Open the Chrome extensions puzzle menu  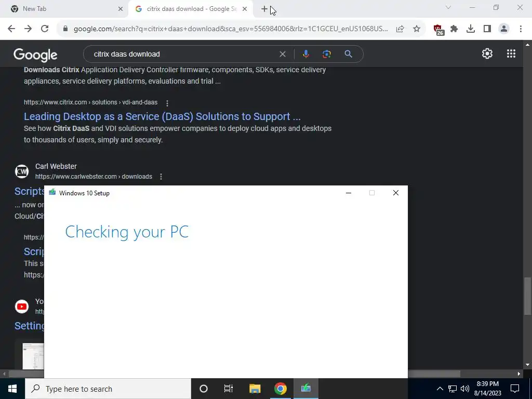click(454, 29)
